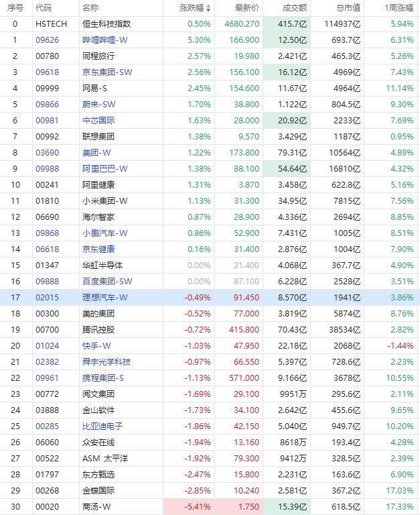Open stock code link 02015
This screenshot has width=420, height=515.
48,298
